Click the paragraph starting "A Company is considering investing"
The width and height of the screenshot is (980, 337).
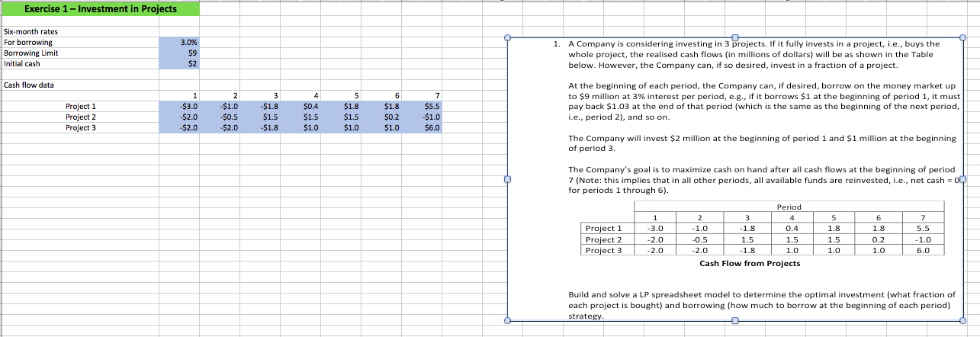pos(754,55)
